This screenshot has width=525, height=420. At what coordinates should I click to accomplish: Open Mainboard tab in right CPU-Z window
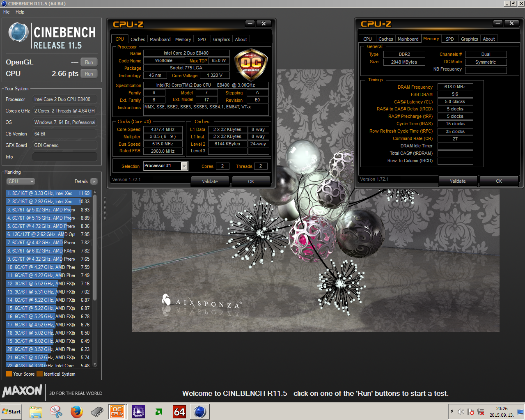click(408, 39)
